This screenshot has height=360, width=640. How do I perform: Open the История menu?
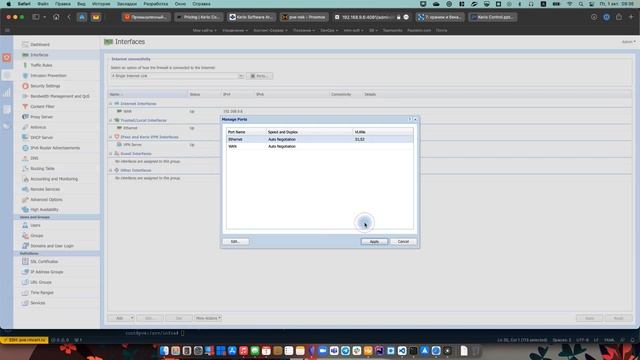(x=101, y=4)
